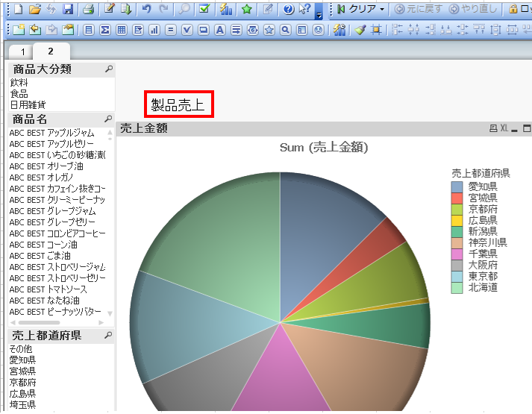Screen dimensions: 532x414
Task: Click 千葉県 pink legend swatch
Action: pyautogui.click(x=457, y=254)
